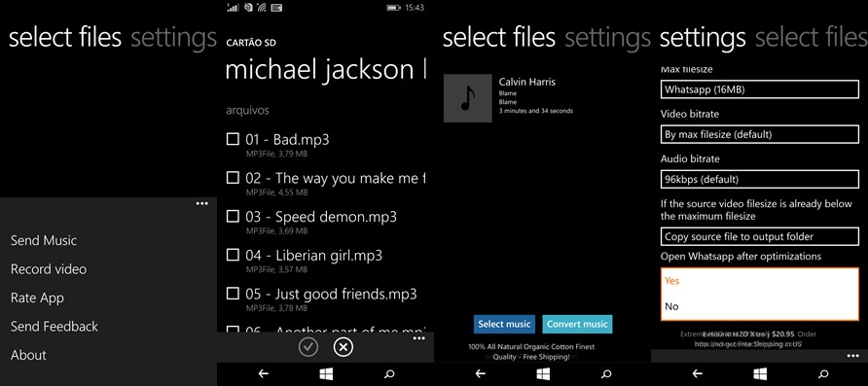Open Audio bitrate 96kbps (default) dropdown
The width and height of the screenshot is (868, 386).
tap(759, 179)
